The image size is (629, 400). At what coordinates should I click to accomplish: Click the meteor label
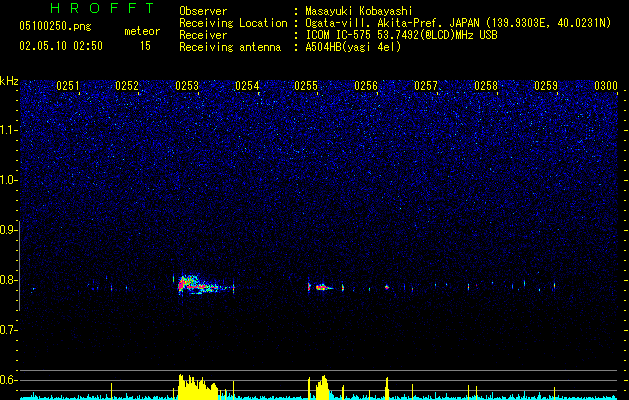pyautogui.click(x=142, y=31)
